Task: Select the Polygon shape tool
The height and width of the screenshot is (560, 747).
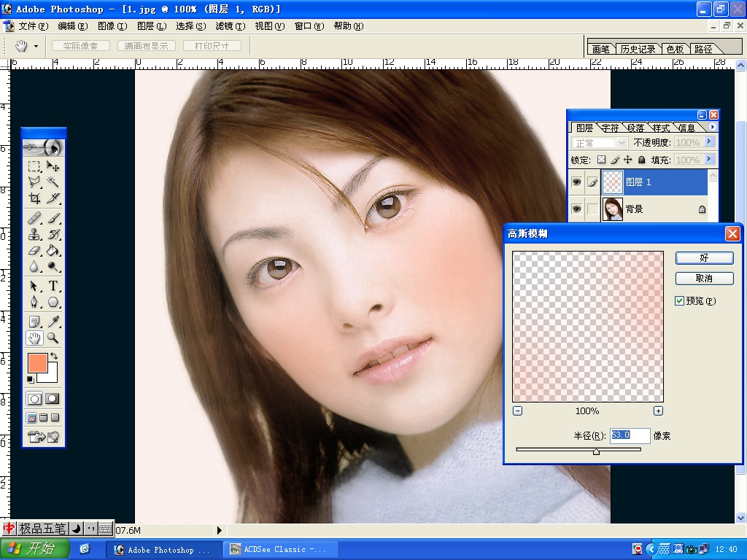Action: [x=53, y=303]
